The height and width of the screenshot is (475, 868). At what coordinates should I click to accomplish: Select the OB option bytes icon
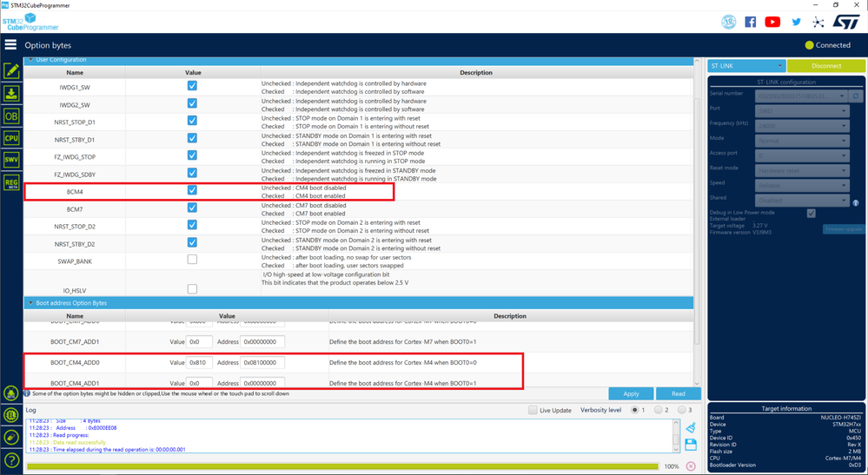(x=11, y=116)
